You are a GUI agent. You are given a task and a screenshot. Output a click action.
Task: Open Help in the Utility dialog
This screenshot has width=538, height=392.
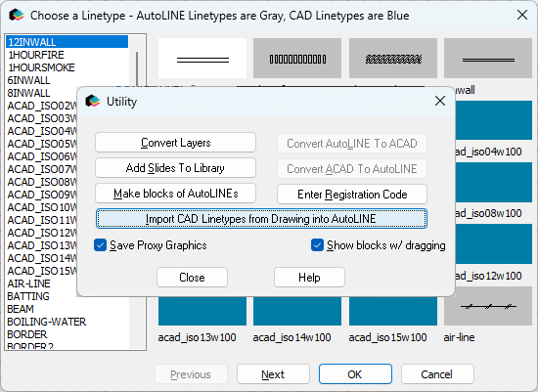pyautogui.click(x=309, y=277)
